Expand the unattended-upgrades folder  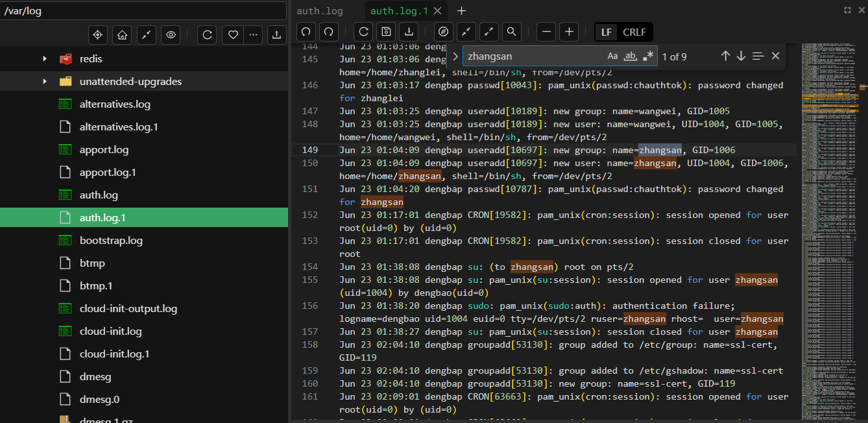click(x=45, y=82)
